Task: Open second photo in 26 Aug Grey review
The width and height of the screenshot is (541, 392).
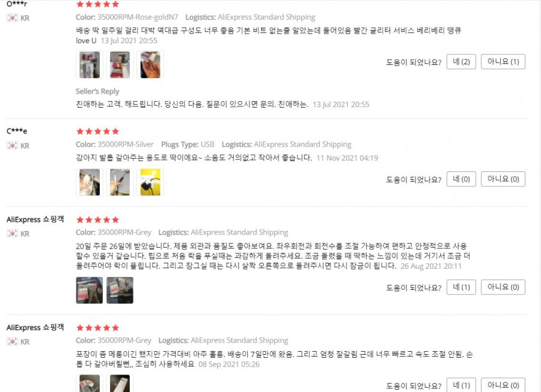Action: click(120, 290)
